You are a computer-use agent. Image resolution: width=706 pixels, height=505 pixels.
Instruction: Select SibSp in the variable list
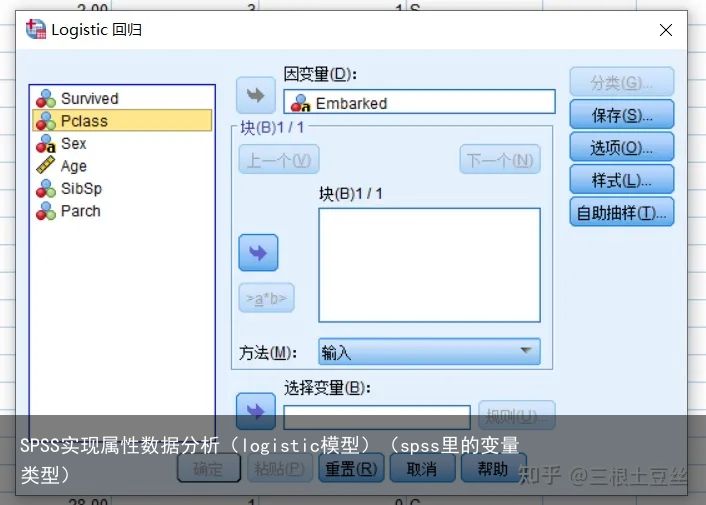(122, 189)
